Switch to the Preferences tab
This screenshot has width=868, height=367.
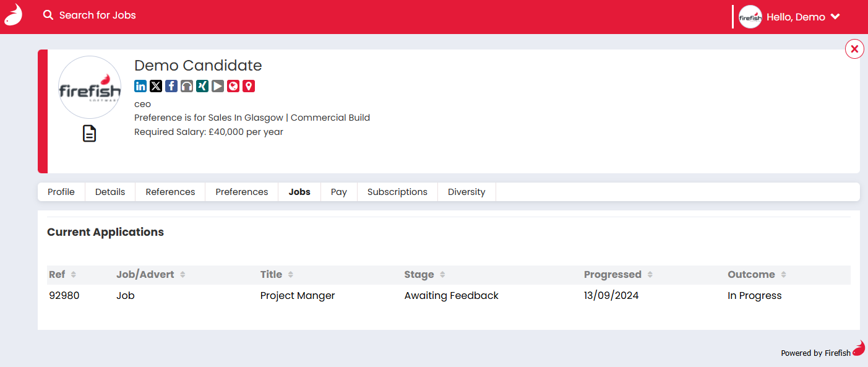[x=241, y=192]
